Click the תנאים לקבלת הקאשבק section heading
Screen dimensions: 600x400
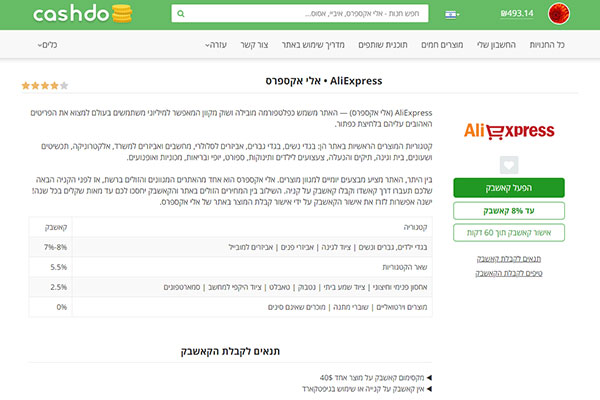pyautogui.click(x=230, y=351)
